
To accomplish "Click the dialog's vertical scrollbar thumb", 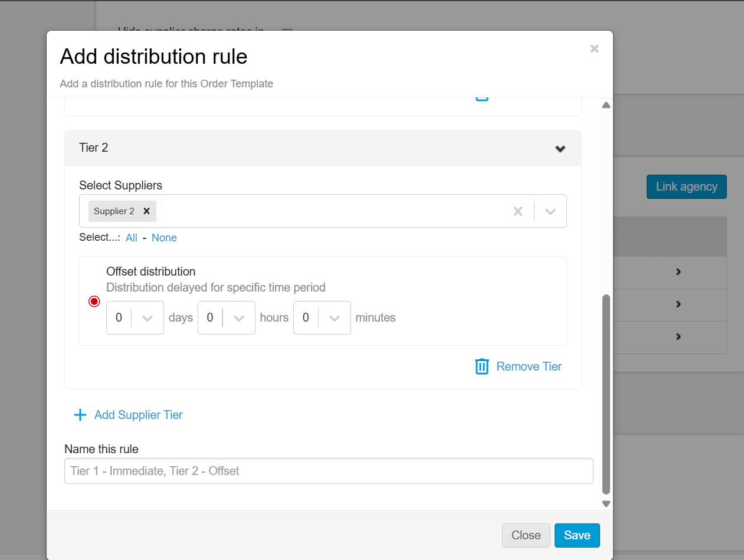I will tap(605, 394).
